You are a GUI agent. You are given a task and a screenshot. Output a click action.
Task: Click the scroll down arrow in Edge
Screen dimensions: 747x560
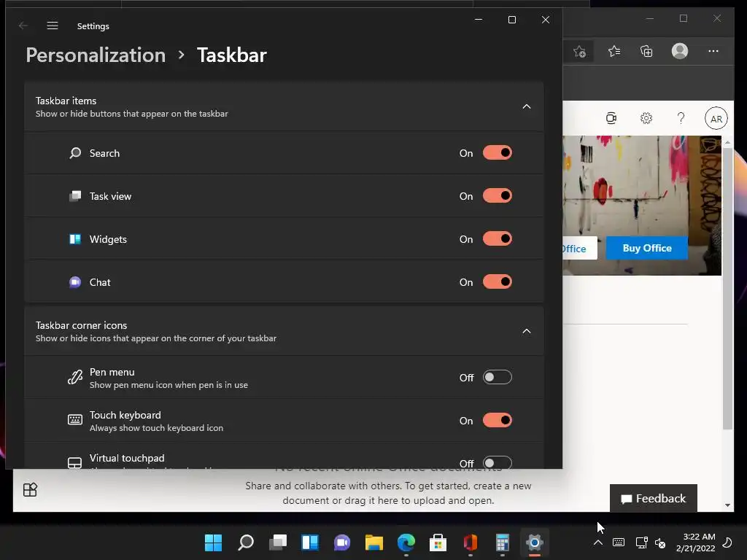tap(727, 505)
